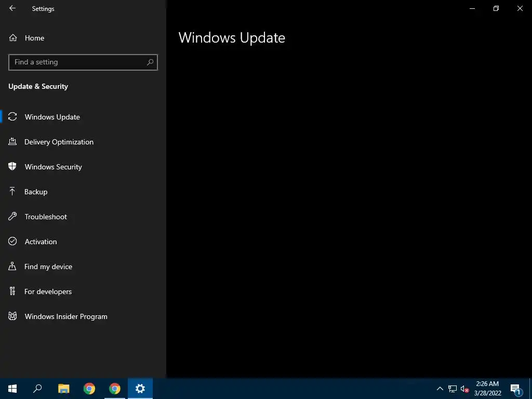Open Windows Security page
This screenshot has height=399, width=532.
tap(83, 167)
